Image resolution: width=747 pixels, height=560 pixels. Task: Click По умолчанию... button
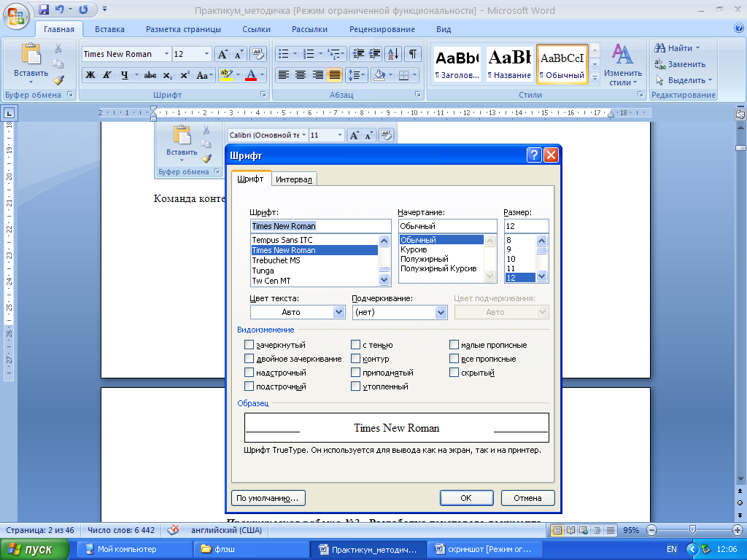(x=268, y=497)
